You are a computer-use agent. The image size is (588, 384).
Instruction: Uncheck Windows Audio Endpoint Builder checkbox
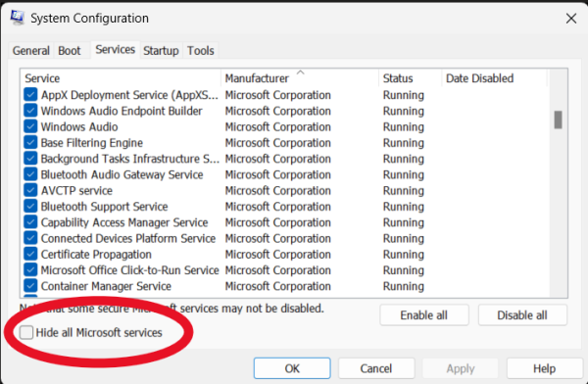coord(30,111)
